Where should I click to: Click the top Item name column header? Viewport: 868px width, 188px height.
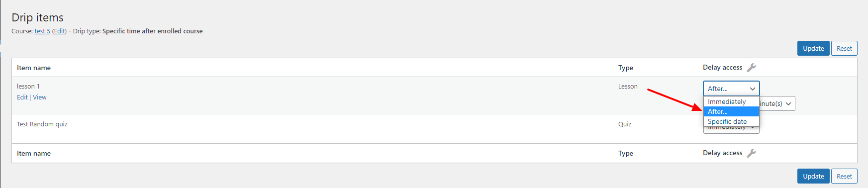coord(34,68)
